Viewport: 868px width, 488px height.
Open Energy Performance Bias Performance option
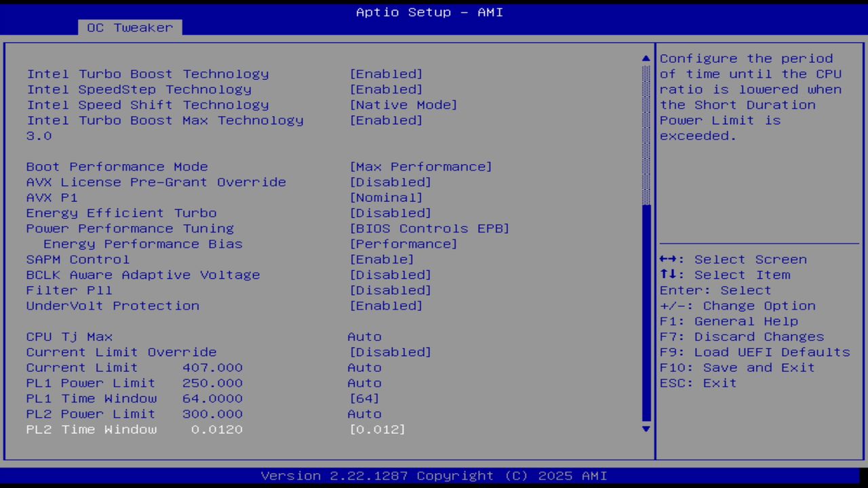(x=403, y=244)
